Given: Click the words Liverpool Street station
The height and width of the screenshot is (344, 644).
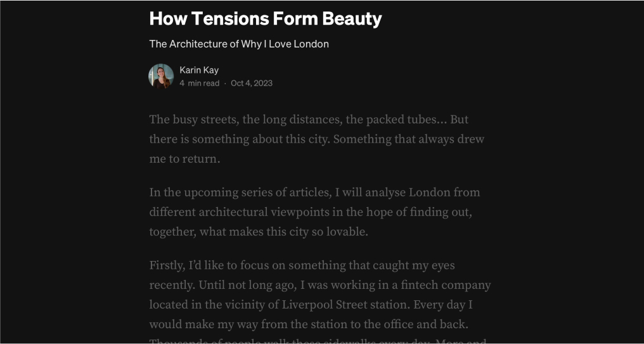Looking at the screenshot, I should click(346, 305).
